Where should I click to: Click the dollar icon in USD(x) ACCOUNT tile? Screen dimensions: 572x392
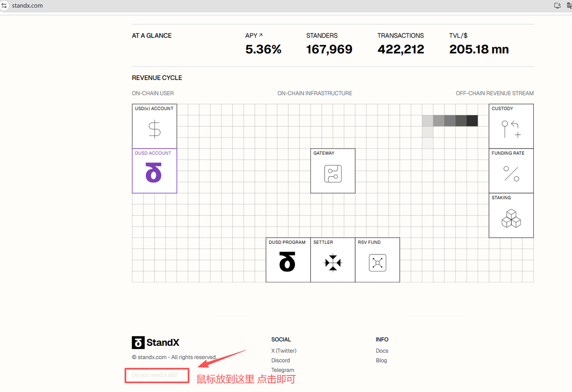pos(154,130)
